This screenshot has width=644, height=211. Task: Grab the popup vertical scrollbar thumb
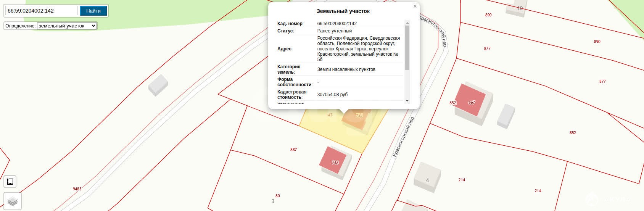click(407, 48)
